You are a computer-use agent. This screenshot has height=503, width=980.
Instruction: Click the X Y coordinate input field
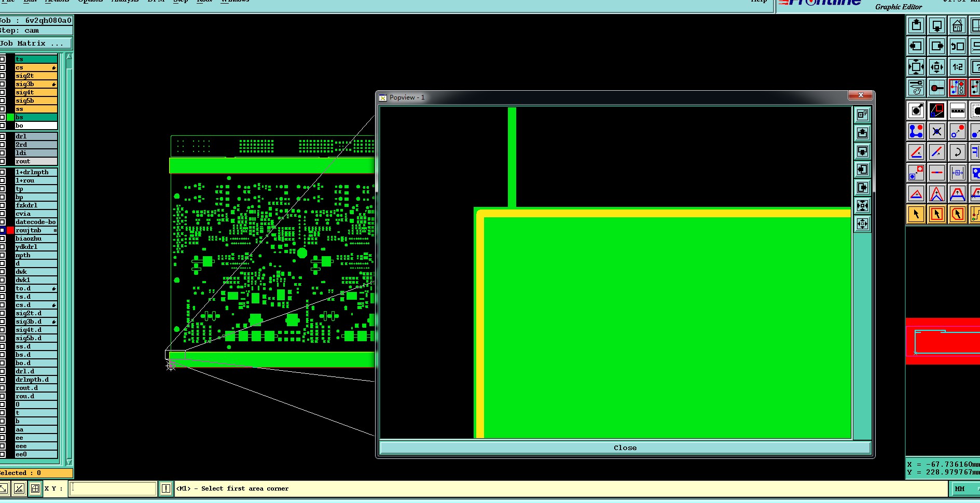(x=113, y=488)
